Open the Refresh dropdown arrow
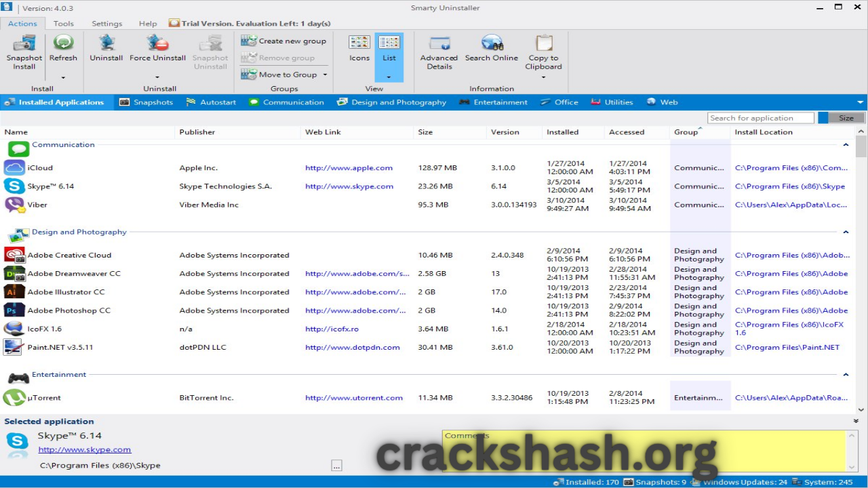This screenshot has width=868, height=488. pos(63,77)
